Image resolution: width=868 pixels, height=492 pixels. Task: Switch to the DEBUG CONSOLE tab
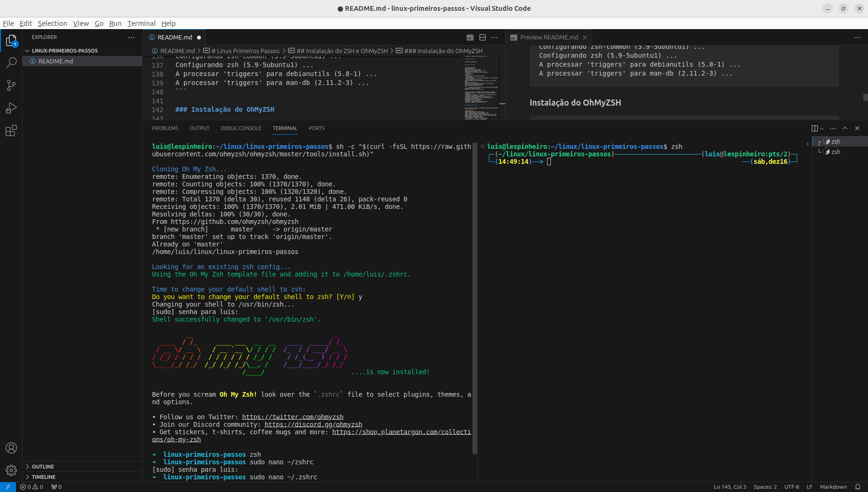241,128
